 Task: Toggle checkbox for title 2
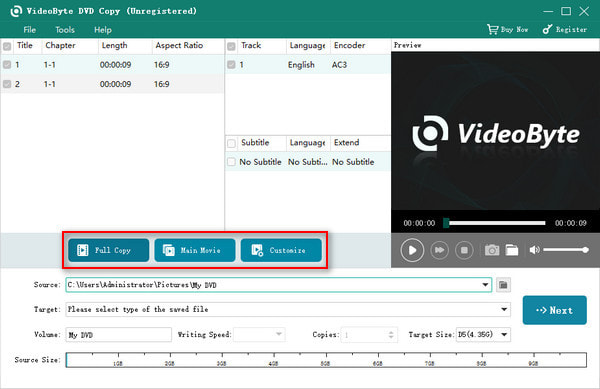[x=7, y=84]
